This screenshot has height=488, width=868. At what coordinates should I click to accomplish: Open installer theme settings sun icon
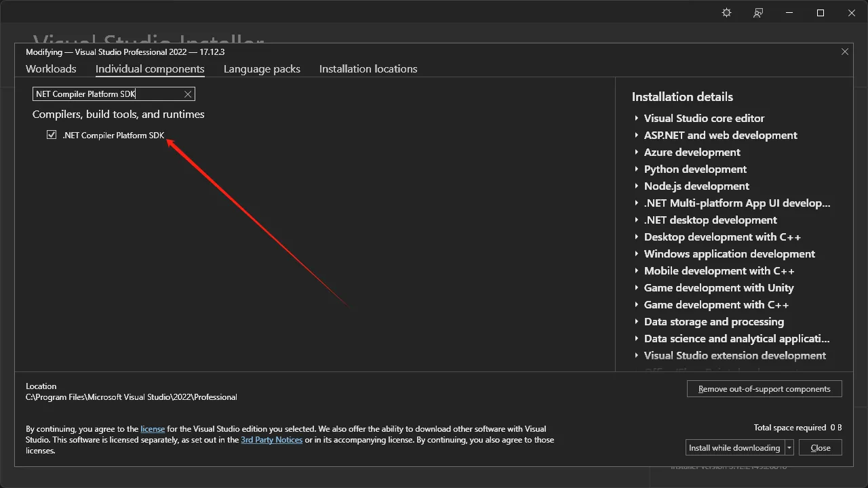(726, 13)
